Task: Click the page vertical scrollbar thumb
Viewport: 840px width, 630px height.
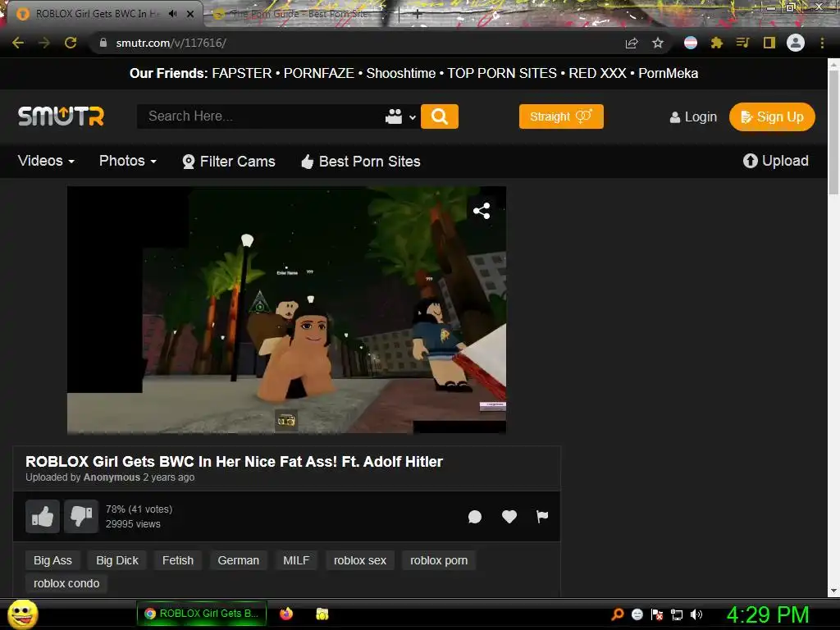Action: (x=833, y=131)
